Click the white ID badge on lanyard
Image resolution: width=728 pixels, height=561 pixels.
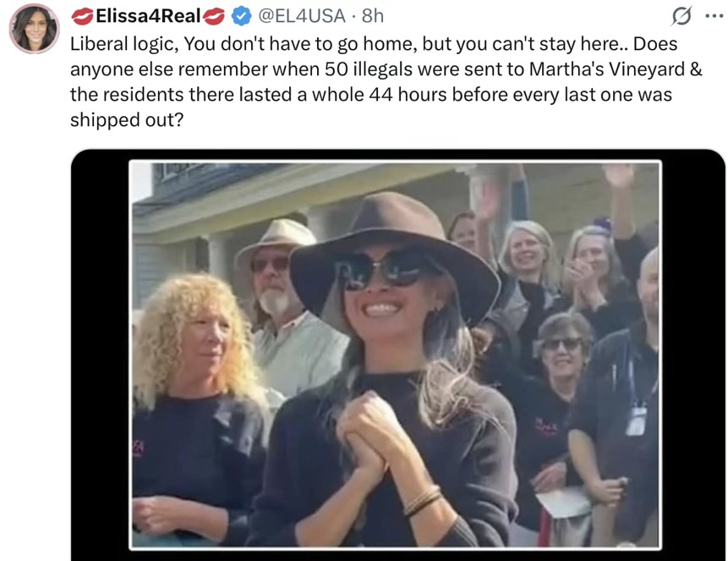click(637, 421)
